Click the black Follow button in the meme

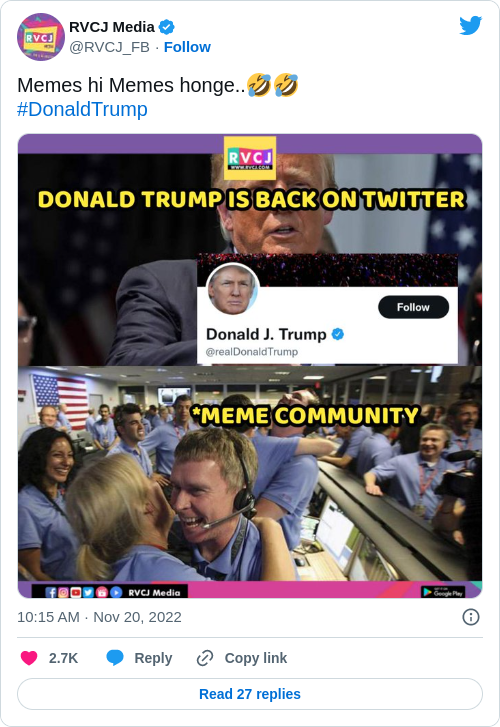413,307
